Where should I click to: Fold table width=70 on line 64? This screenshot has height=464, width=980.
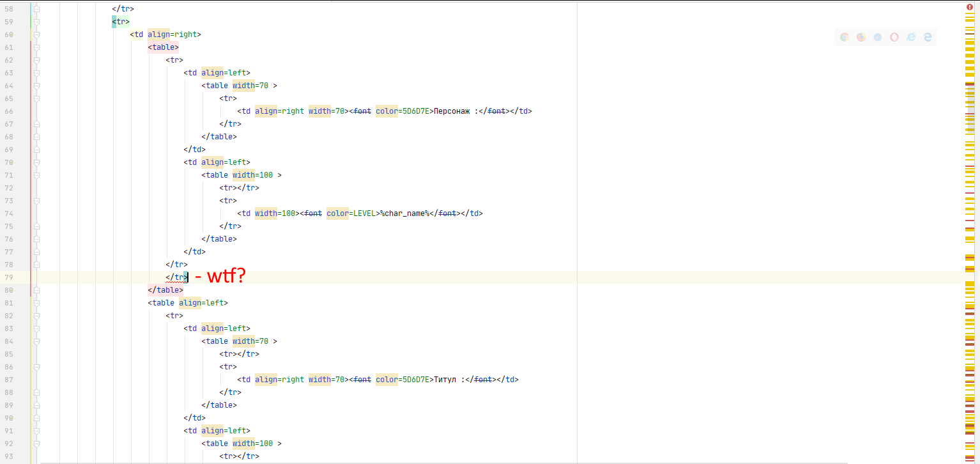(36, 86)
